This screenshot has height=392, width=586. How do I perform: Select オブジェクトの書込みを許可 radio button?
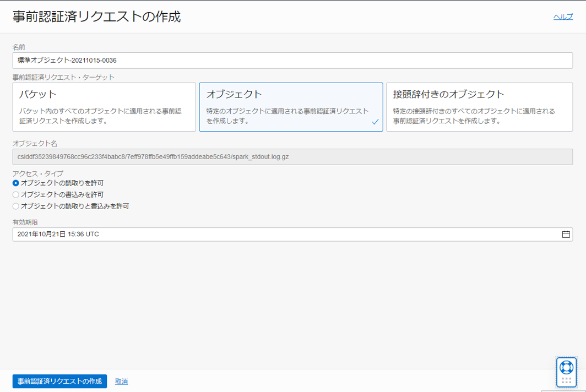[x=16, y=194]
